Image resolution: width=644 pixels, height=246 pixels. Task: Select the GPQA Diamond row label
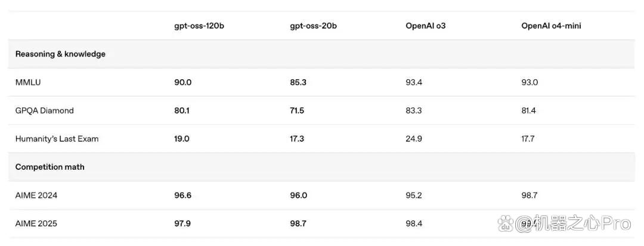coord(44,111)
